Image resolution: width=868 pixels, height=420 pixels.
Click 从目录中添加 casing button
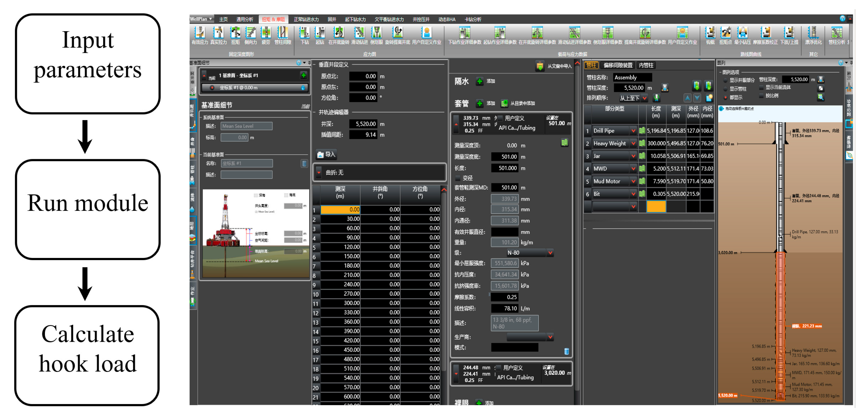505,103
